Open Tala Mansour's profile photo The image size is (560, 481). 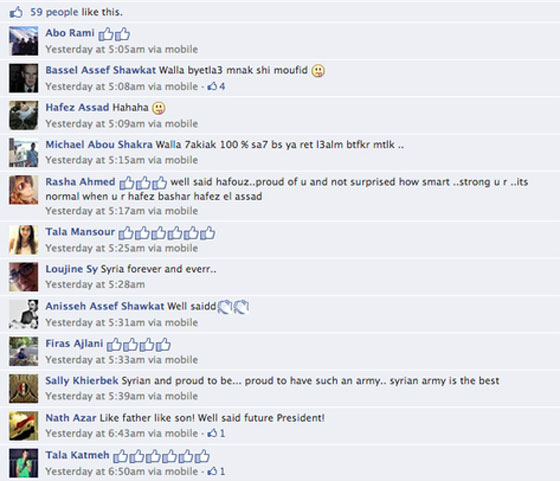click(24, 240)
